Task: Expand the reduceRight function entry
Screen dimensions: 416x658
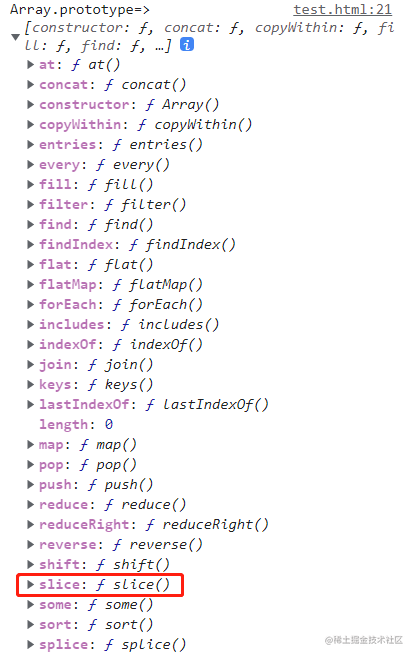Action: tap(30, 524)
